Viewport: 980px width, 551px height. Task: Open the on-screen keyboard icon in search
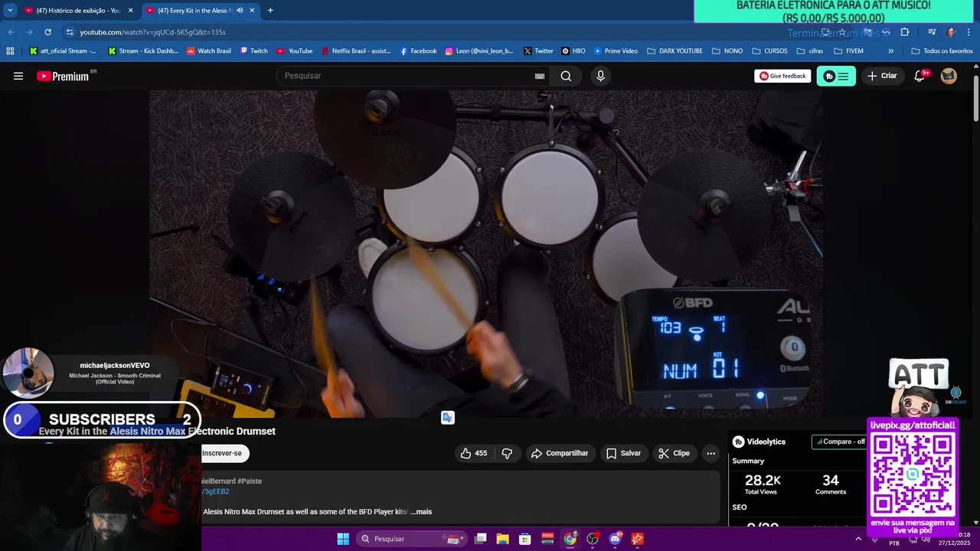pos(540,76)
